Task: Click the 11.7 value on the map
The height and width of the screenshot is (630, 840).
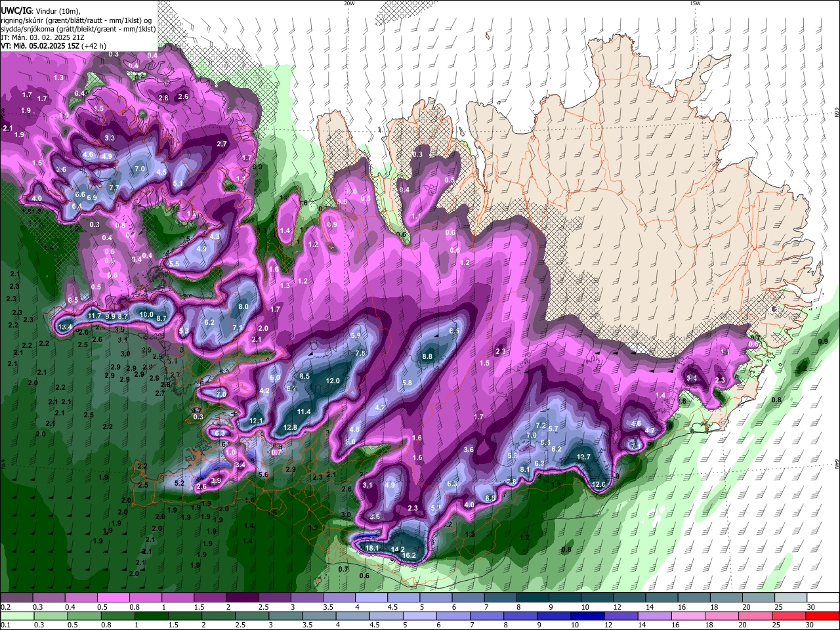Action: tap(94, 316)
